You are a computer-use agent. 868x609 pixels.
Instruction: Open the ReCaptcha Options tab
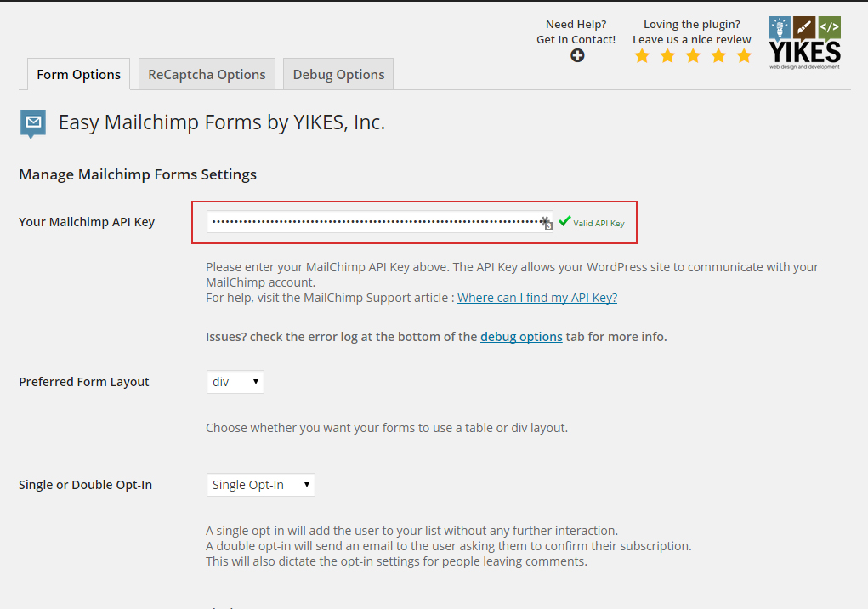(207, 74)
